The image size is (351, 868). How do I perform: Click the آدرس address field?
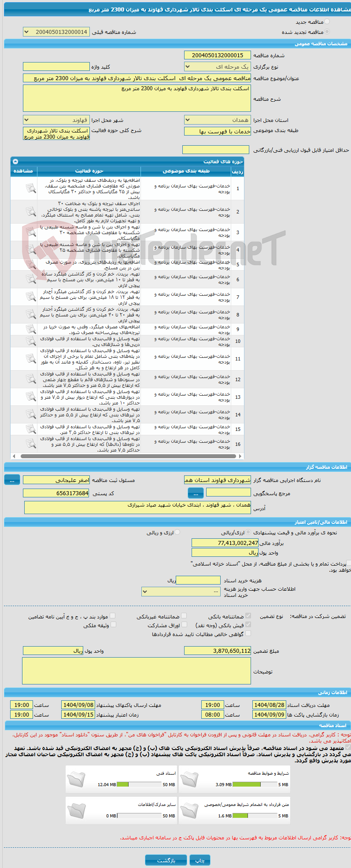point(138,508)
